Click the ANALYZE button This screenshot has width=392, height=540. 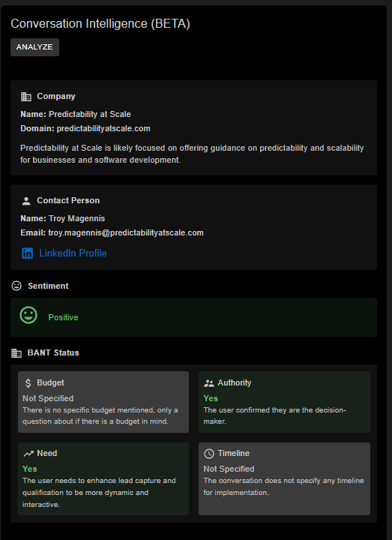click(x=34, y=47)
